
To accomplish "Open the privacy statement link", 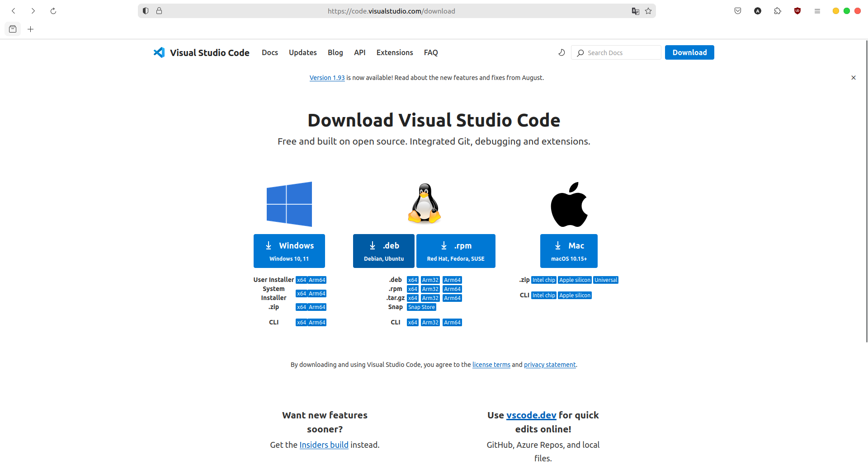I will (550, 365).
